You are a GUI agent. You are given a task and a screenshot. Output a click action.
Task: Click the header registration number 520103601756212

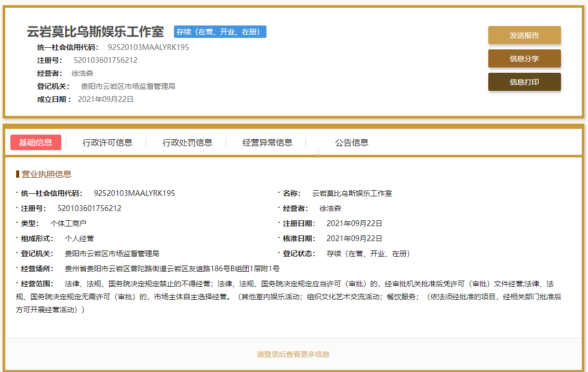105,60
